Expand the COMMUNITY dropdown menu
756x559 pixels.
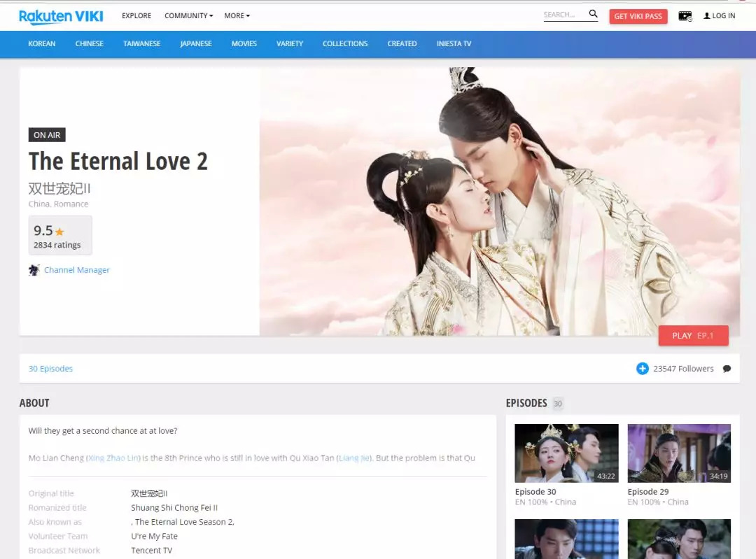[x=188, y=15]
